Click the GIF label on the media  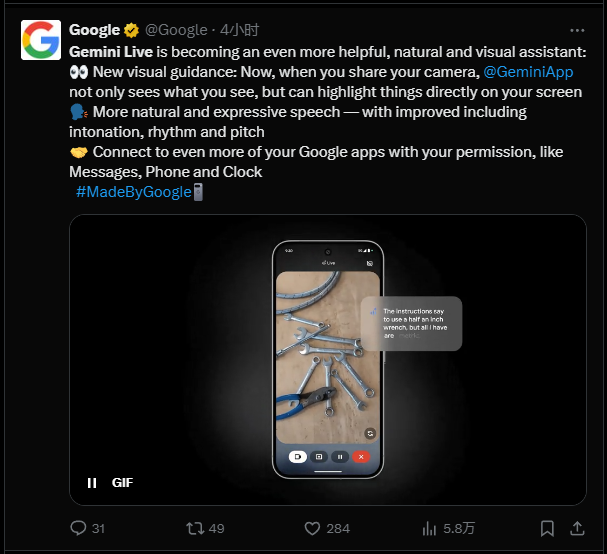[122, 482]
